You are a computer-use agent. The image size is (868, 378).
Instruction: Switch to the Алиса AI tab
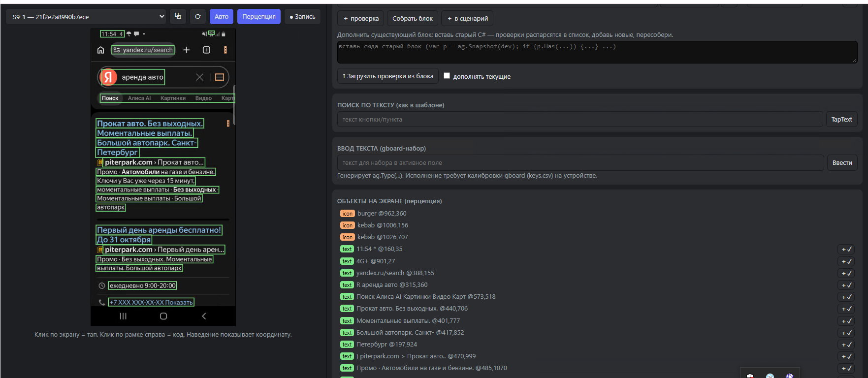[x=139, y=98]
